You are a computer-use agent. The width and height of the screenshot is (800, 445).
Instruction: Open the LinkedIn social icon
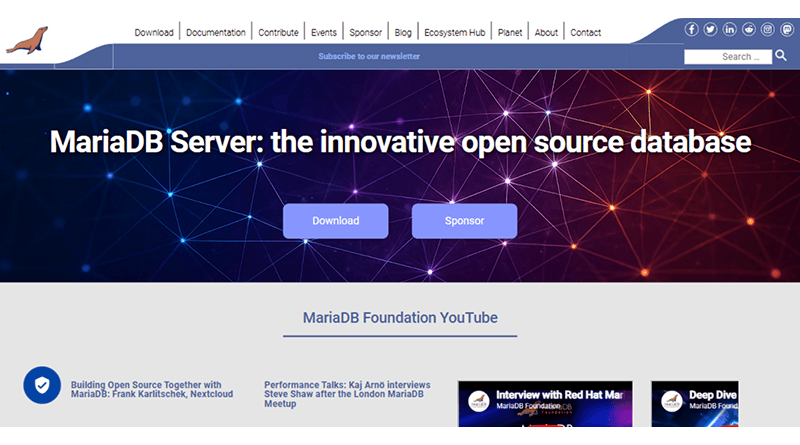(x=730, y=30)
